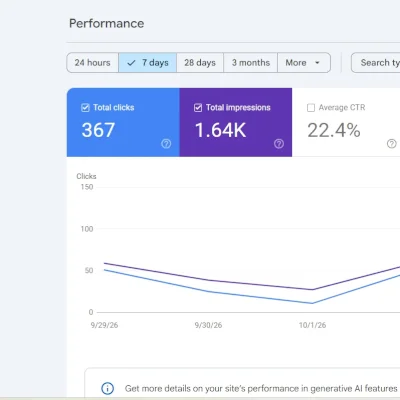Open Total clicks help question icon
Image resolution: width=400 pixels, height=400 pixels.
(166, 144)
